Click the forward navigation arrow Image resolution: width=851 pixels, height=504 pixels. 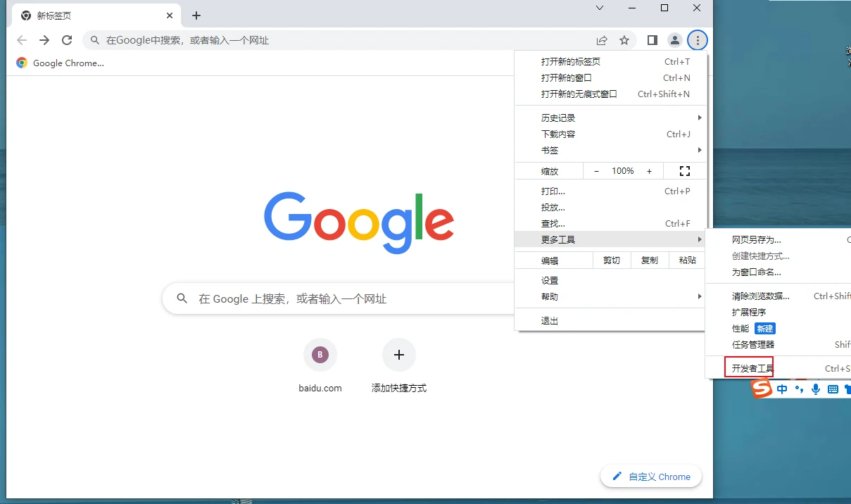[x=44, y=40]
